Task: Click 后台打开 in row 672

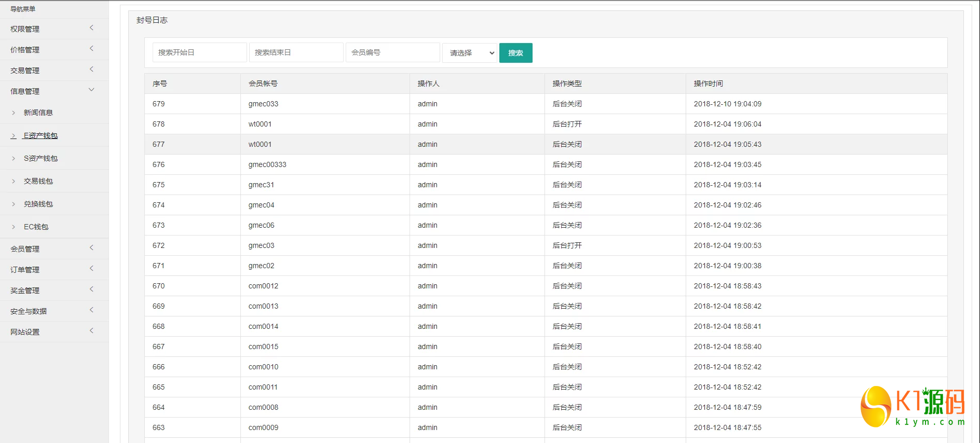Action: (567, 245)
